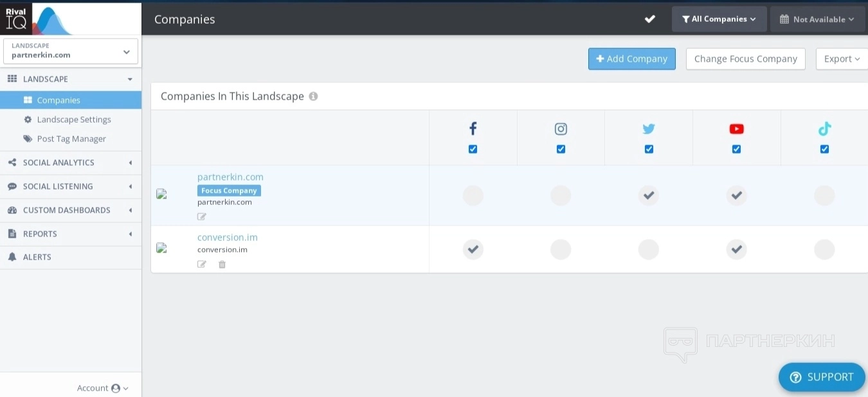
Task: Open Post Tag Manager in sidebar
Action: [71, 139]
